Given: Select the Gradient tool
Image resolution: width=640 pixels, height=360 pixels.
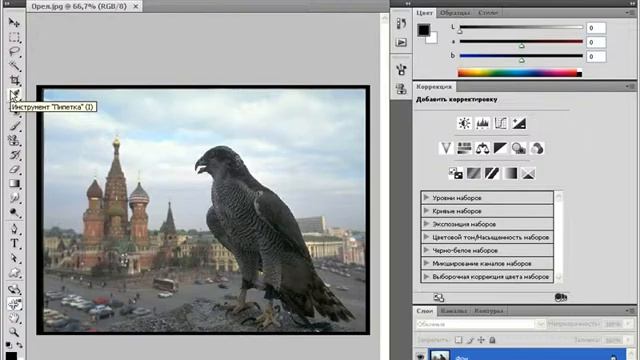Looking at the screenshot, I should pos(14,183).
